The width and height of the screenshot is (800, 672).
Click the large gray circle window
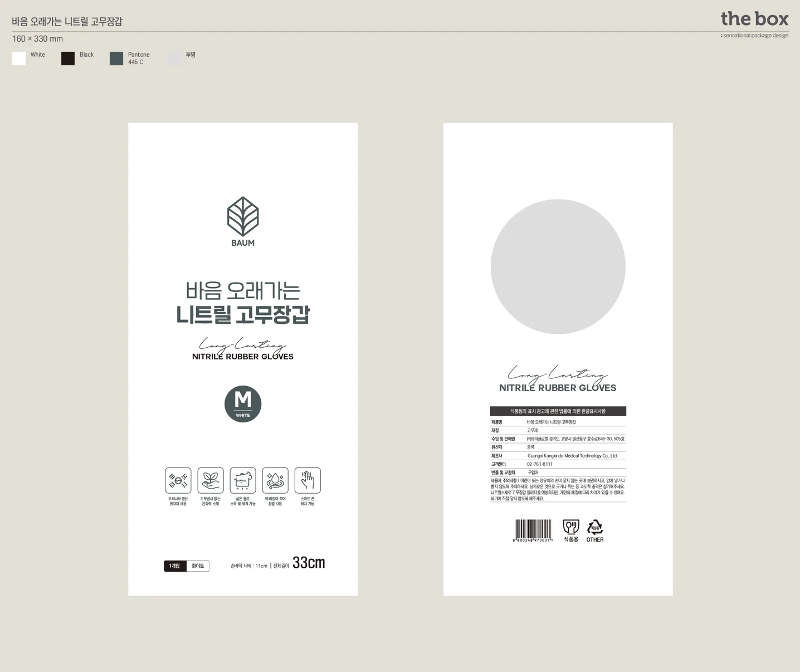click(x=558, y=267)
